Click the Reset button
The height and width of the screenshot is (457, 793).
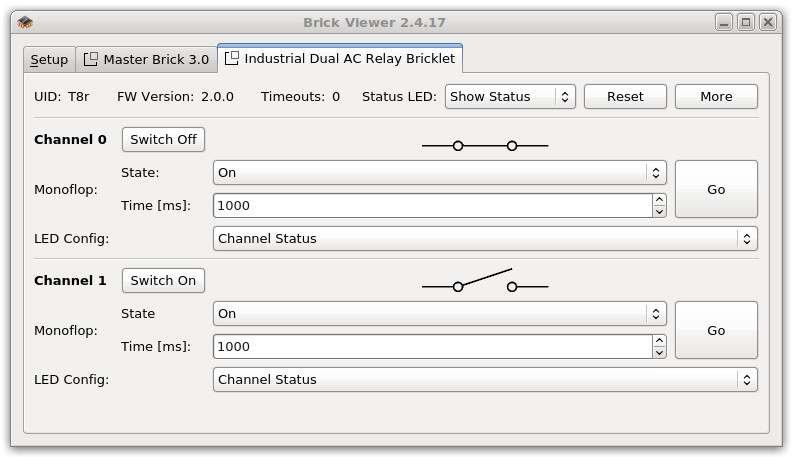625,97
